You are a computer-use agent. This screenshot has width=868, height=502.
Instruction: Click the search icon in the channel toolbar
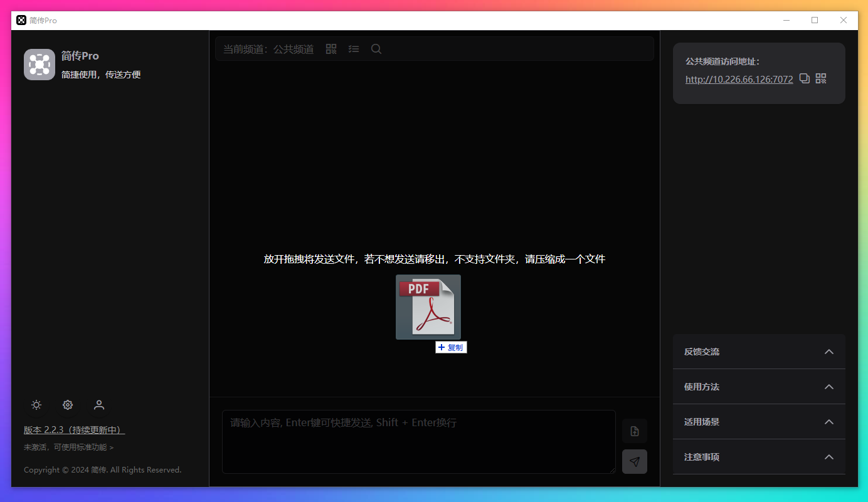376,48
